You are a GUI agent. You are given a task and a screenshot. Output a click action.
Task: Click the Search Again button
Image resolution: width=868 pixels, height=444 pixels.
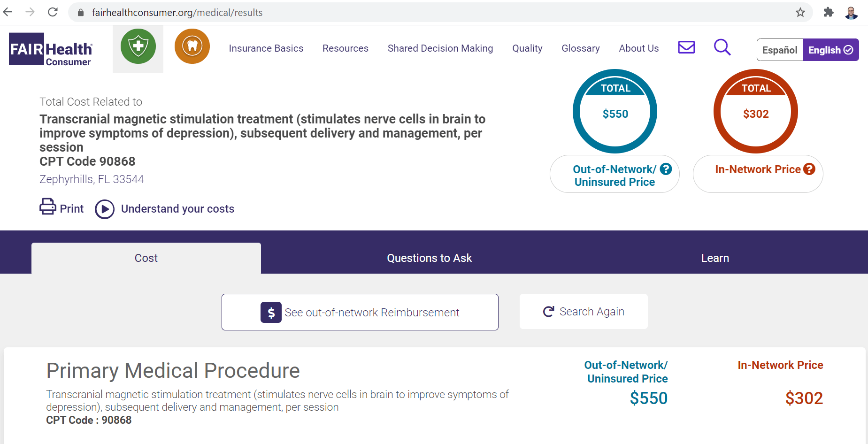[584, 312]
